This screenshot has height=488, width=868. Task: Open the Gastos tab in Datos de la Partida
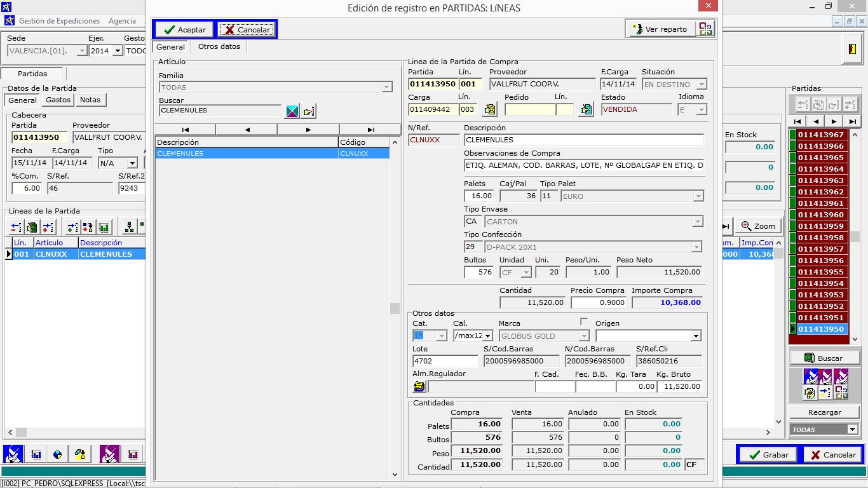click(x=58, y=100)
